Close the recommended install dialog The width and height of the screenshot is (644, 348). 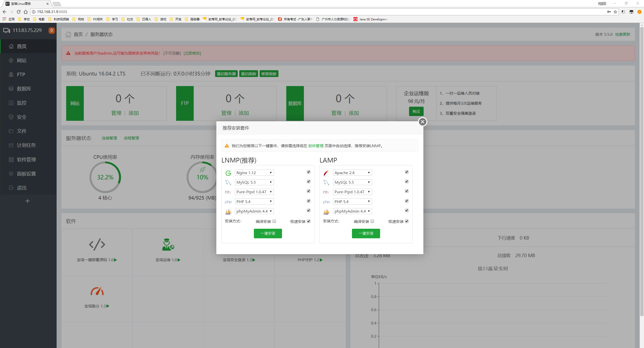[x=422, y=122]
